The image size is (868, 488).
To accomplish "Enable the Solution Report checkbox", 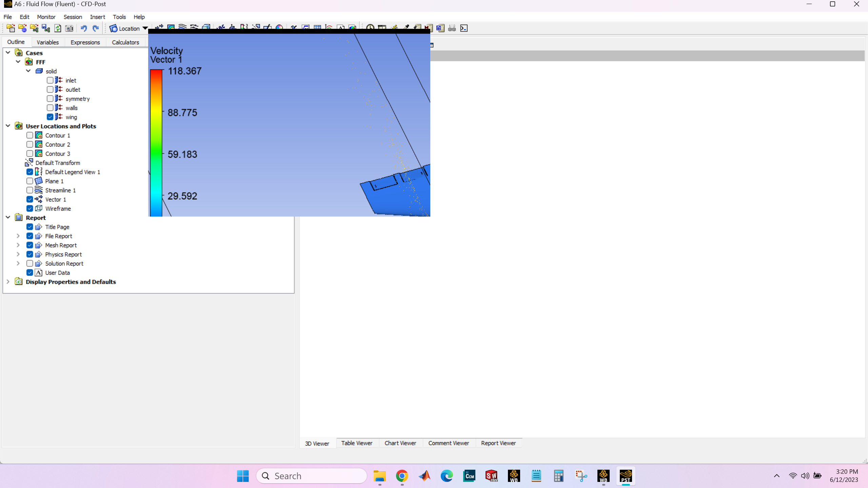I will [30, 263].
